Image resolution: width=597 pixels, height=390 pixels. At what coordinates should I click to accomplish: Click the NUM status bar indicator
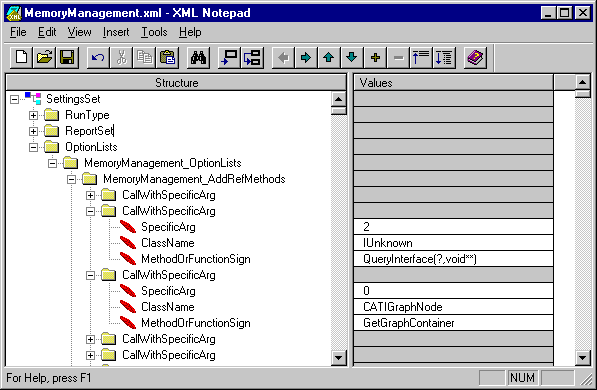click(x=522, y=377)
